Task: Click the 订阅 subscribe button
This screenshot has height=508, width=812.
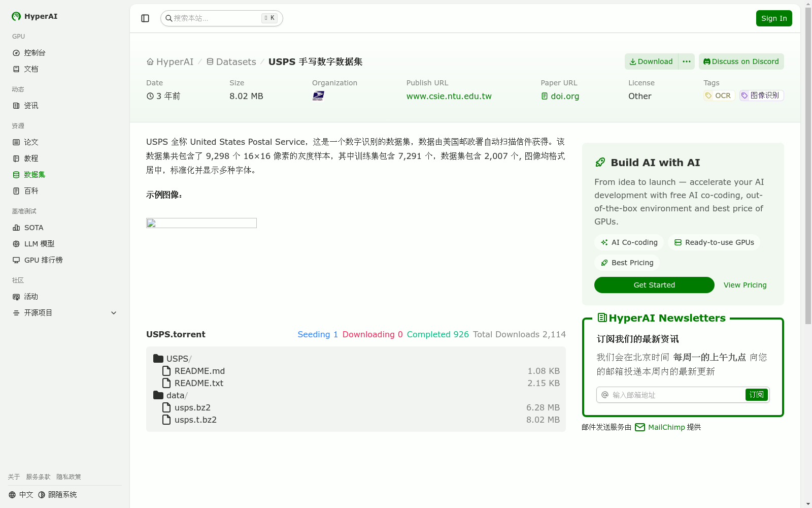Action: [757, 395]
